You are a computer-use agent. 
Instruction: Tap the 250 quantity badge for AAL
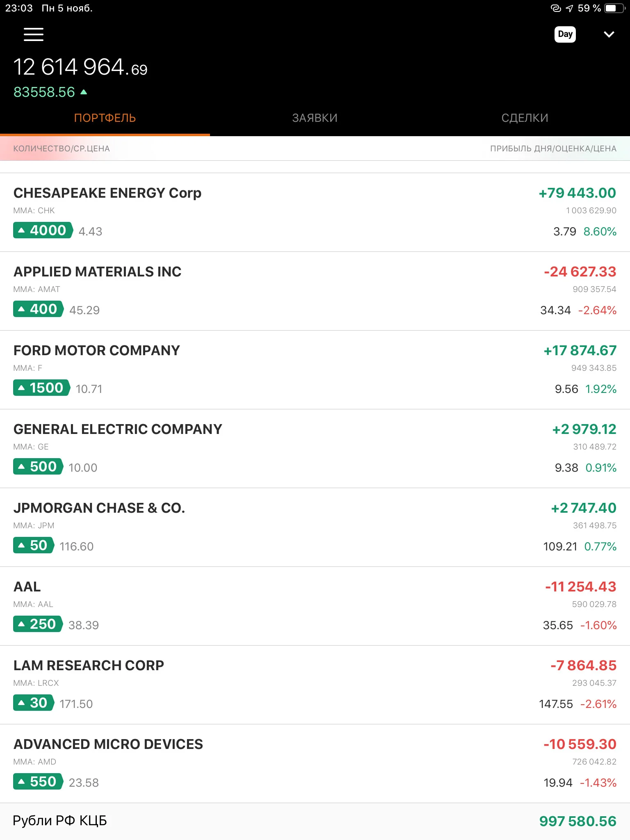pyautogui.click(x=38, y=624)
